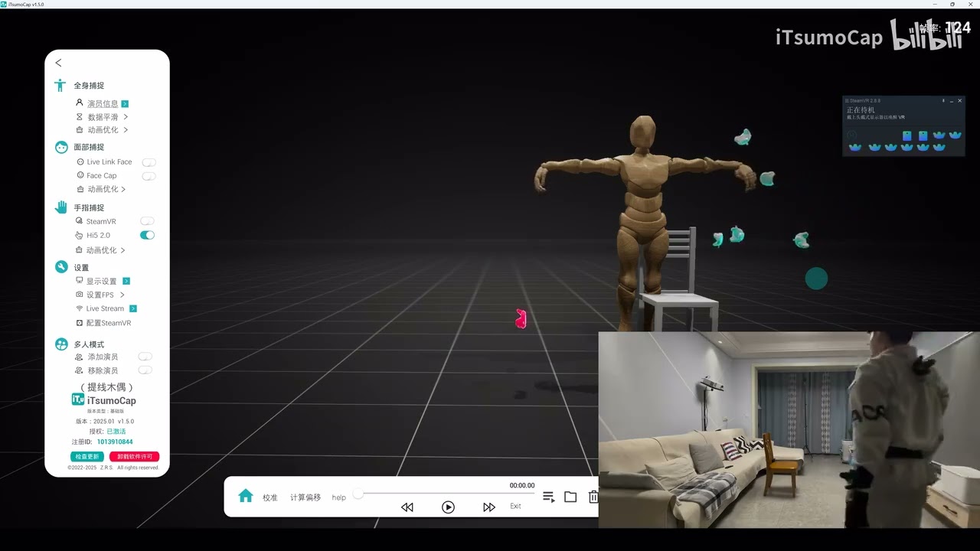Image resolution: width=980 pixels, height=551 pixels.
Task: Click the rewind playback button
Action: pos(407,507)
